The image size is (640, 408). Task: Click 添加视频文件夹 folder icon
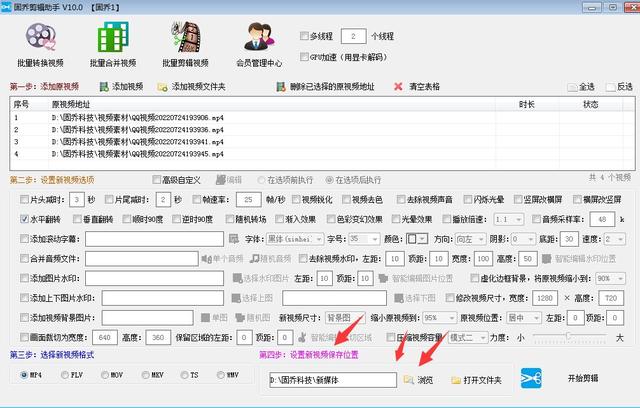(162, 87)
